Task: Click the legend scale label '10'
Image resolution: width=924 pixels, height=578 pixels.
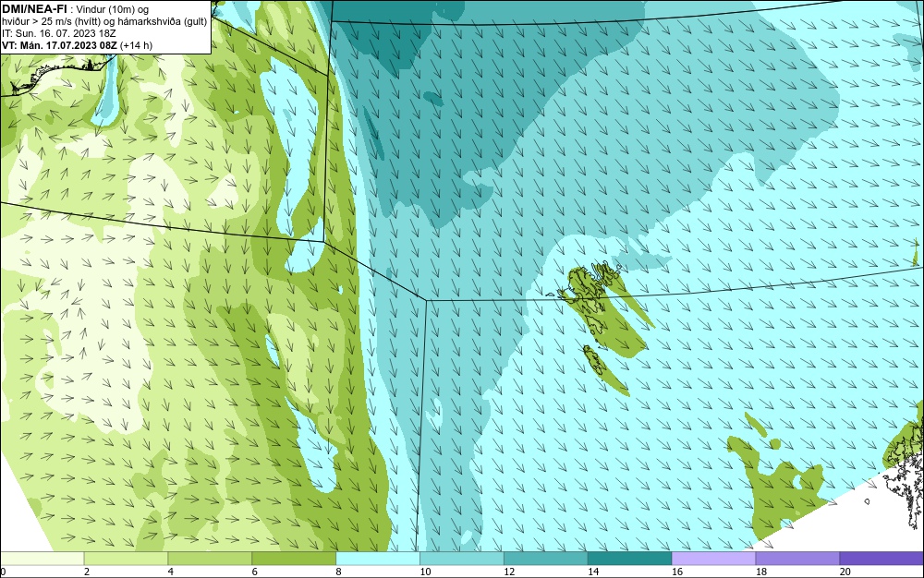Action: [x=425, y=572]
